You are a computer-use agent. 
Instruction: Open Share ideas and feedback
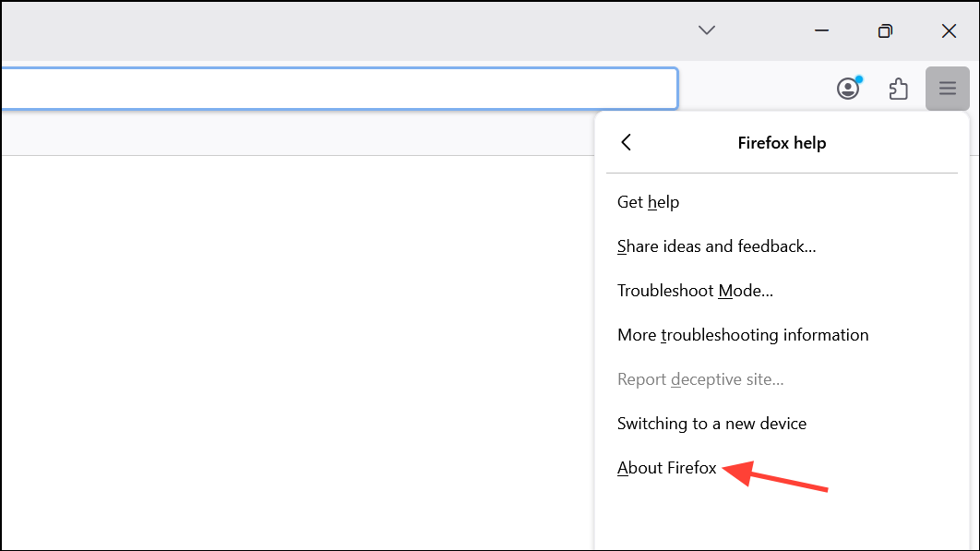pos(716,246)
